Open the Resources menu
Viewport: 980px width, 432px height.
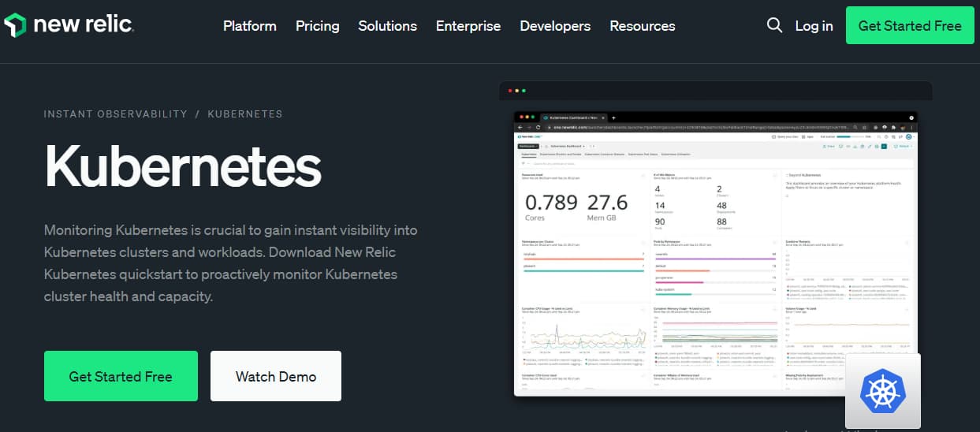click(x=643, y=26)
